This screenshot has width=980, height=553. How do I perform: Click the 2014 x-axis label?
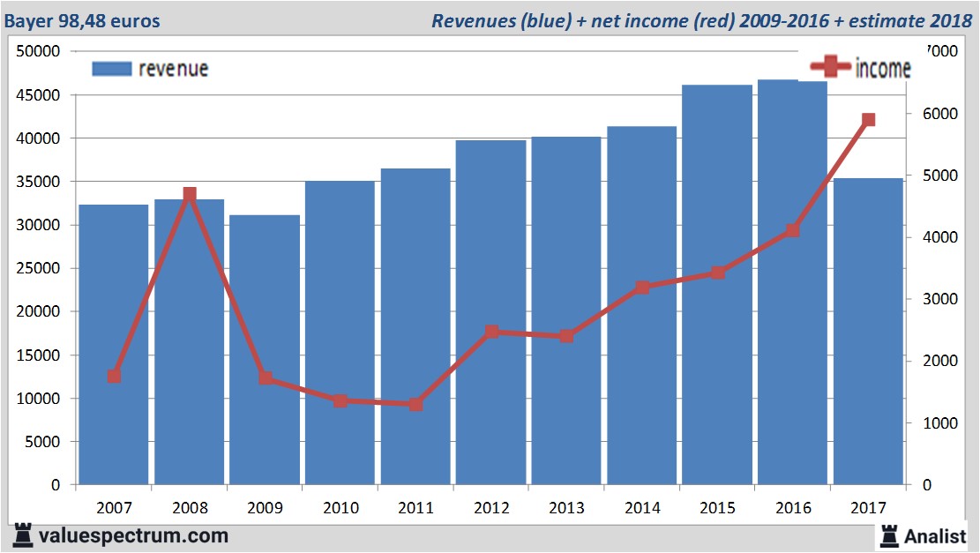642,507
